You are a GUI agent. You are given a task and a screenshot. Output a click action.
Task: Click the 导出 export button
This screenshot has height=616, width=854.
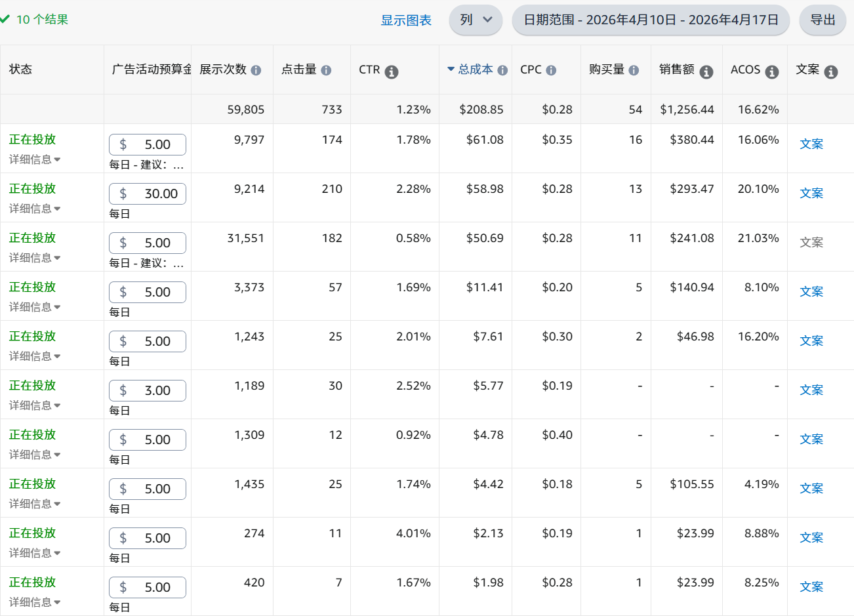pos(823,20)
